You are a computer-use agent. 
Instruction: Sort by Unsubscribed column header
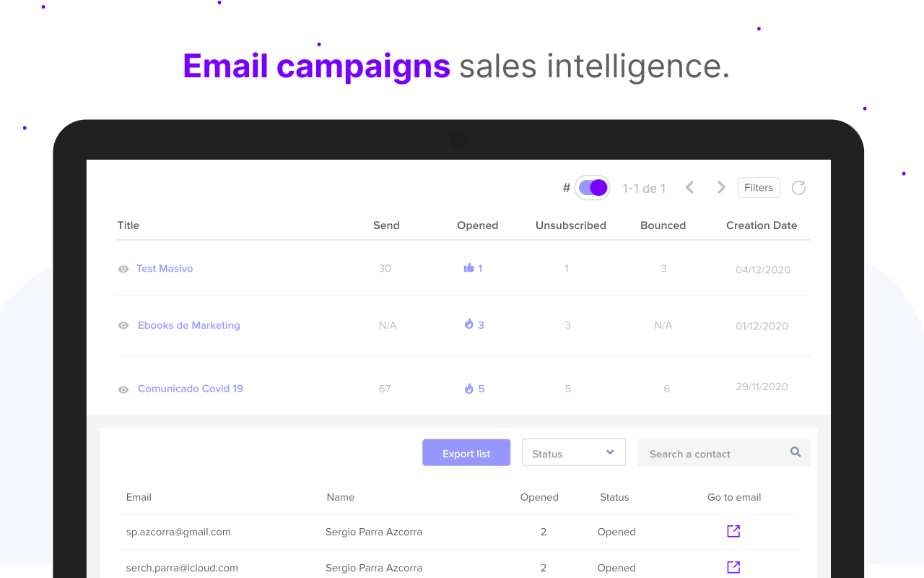click(571, 225)
